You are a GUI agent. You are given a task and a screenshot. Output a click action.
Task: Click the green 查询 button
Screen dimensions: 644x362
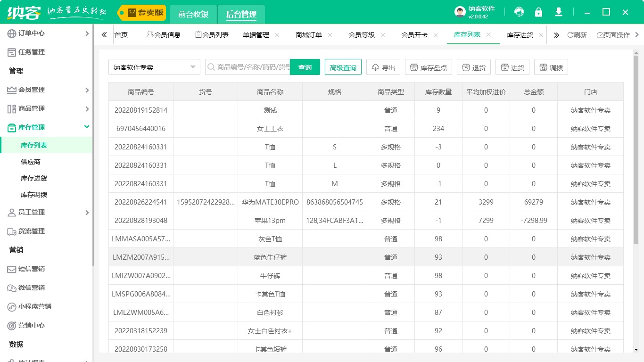(x=305, y=67)
